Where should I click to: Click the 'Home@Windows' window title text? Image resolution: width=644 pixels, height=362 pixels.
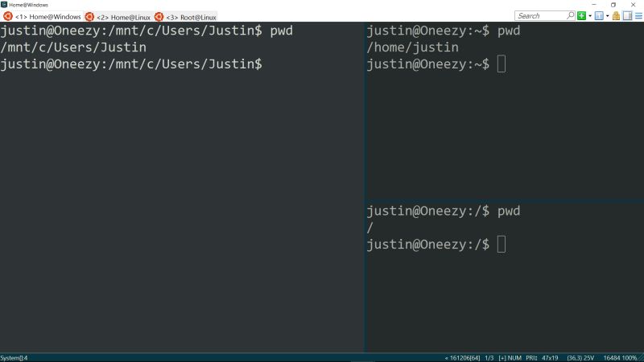28,5
